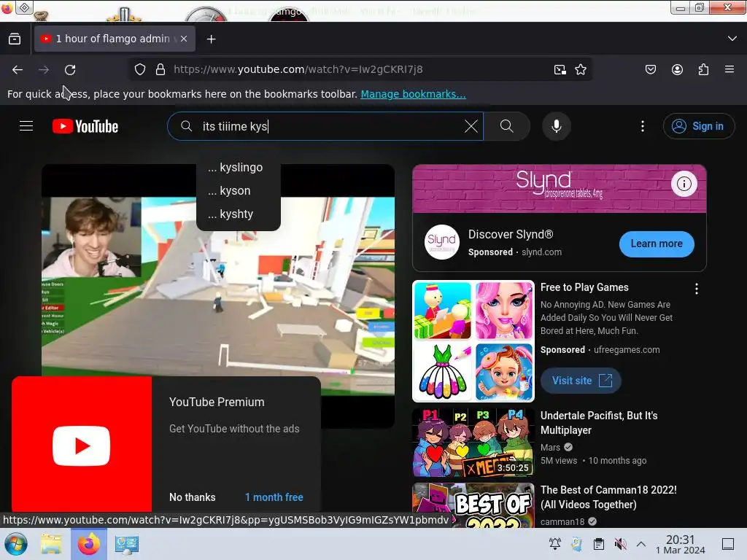
Task: Expand the list all tabs chevron
Action: [x=732, y=39]
